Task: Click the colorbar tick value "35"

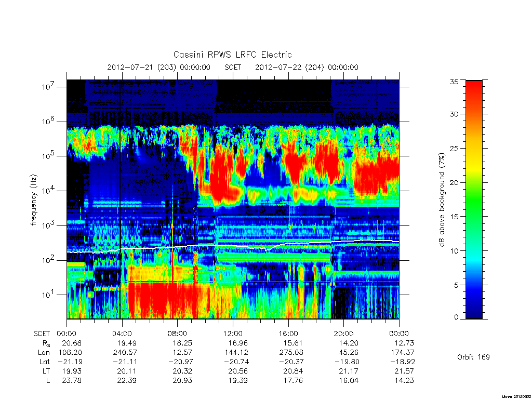Action: tap(454, 82)
